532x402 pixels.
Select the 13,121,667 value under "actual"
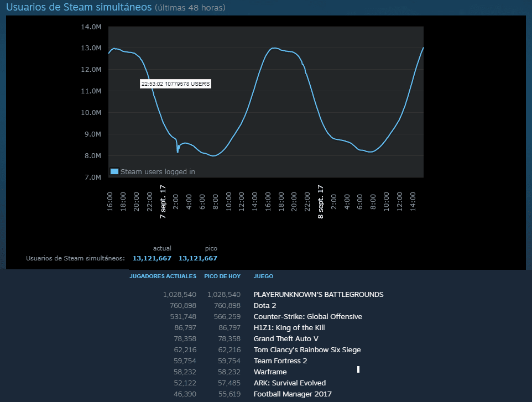click(x=152, y=258)
